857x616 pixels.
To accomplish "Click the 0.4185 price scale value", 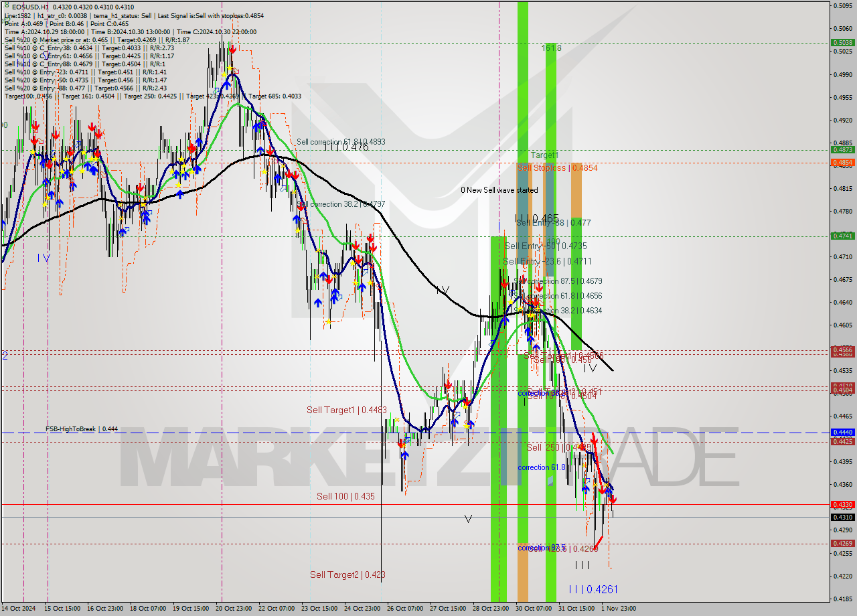I will 842,599.
